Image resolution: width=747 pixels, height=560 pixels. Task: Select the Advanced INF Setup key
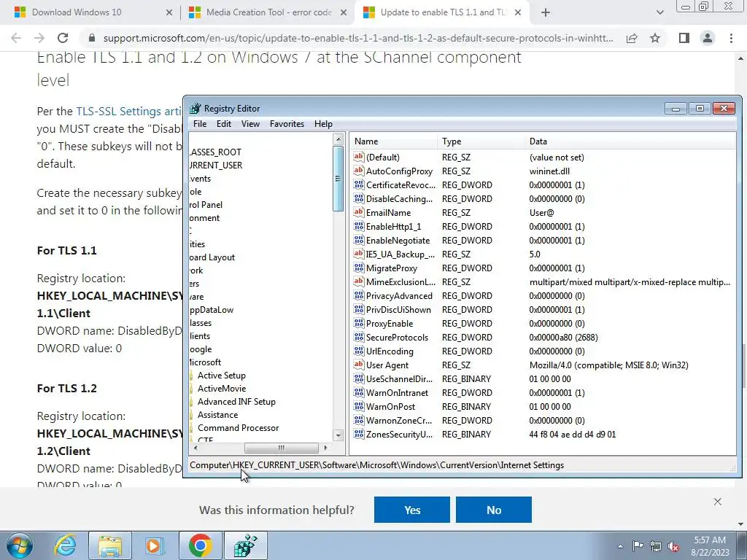tap(236, 402)
